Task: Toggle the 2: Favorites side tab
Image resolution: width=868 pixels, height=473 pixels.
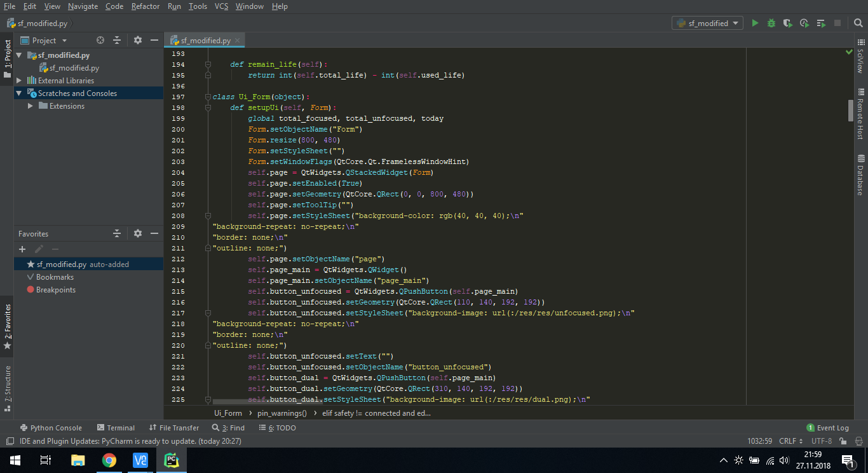Action: 7,327
